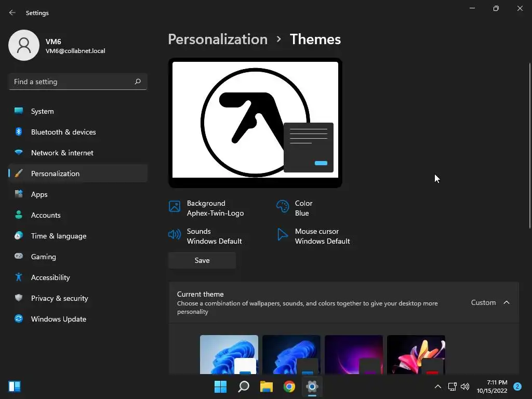Open Network & internet settings
This screenshot has height=399, width=532.
(x=78, y=152)
